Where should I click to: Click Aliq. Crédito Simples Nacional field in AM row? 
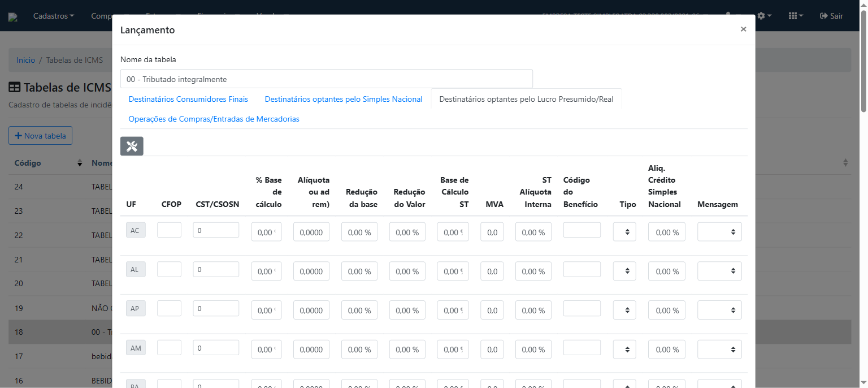(x=667, y=349)
